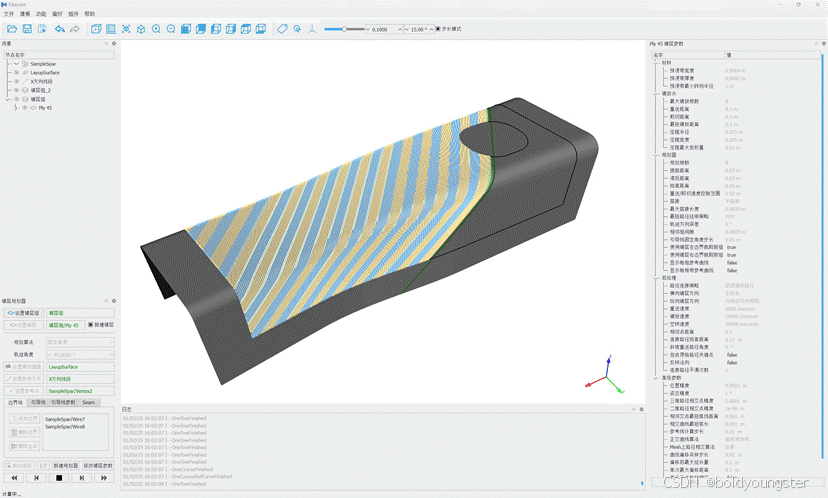Toggle visibility eye of 铺层组_2 node
The height and width of the screenshot is (498, 828).
16,90
